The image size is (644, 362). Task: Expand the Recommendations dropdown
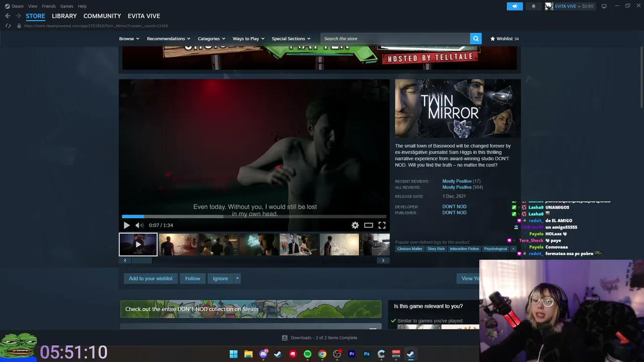coord(169,39)
